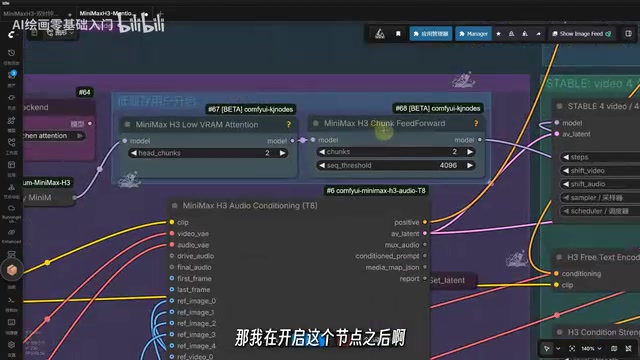
Task: Collapse the MiniMax H3 Chunk FeedForward node
Action: [x=316, y=123]
